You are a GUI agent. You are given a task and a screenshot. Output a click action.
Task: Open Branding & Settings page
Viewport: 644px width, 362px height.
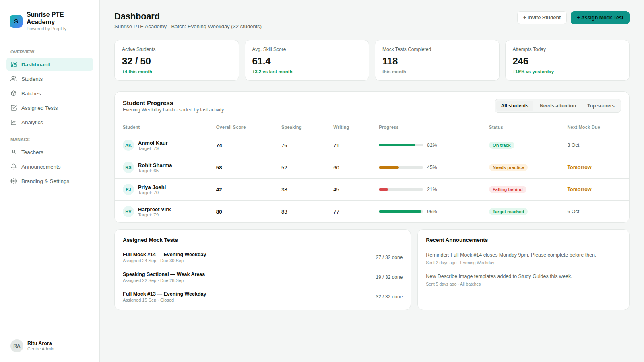click(50, 181)
